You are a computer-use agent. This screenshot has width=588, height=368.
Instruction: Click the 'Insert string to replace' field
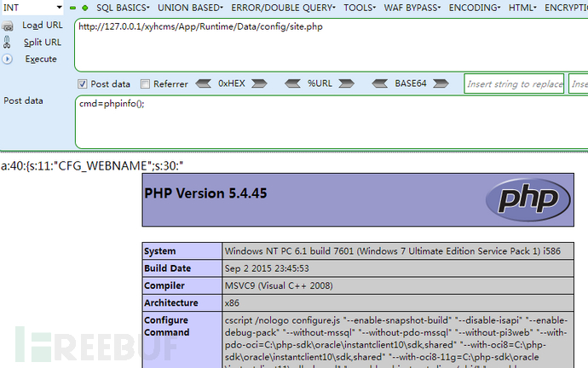point(514,84)
